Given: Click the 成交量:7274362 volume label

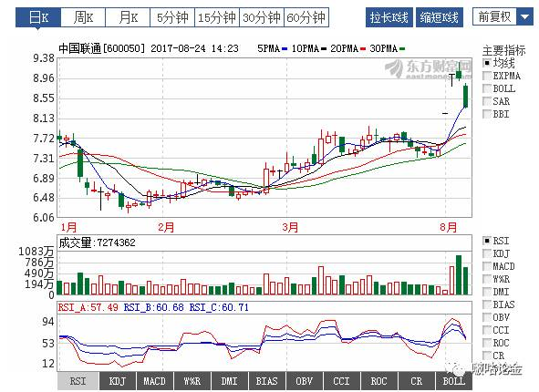Looking at the screenshot, I should 97,242.
